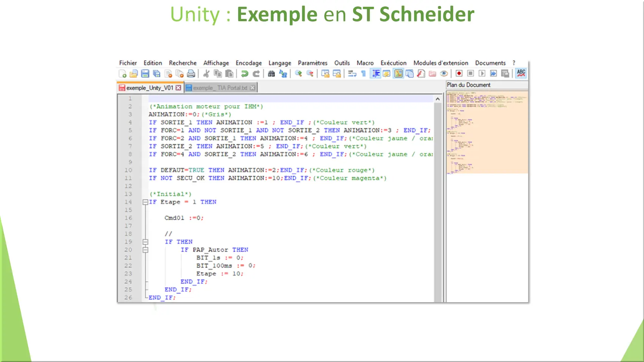Open the Macro menu

click(365, 63)
